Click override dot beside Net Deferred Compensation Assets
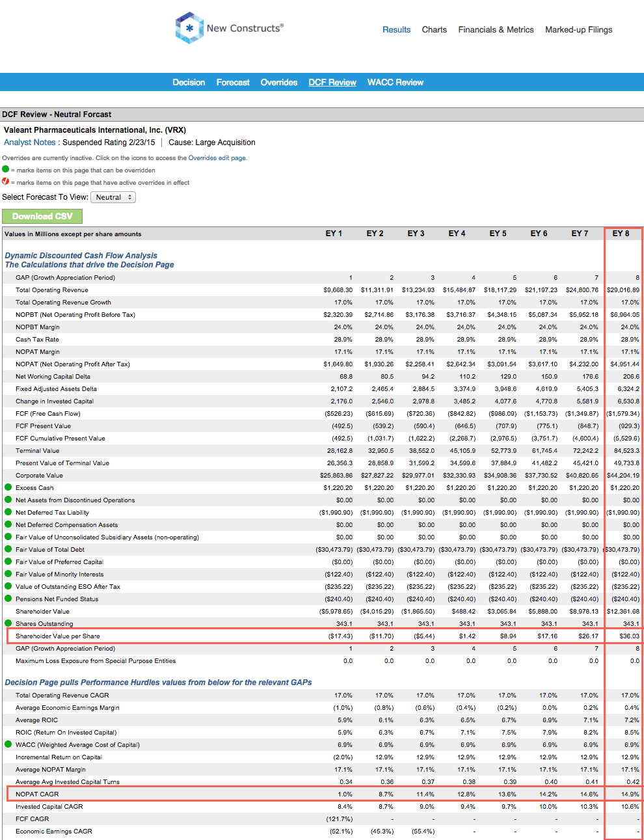 point(8,524)
